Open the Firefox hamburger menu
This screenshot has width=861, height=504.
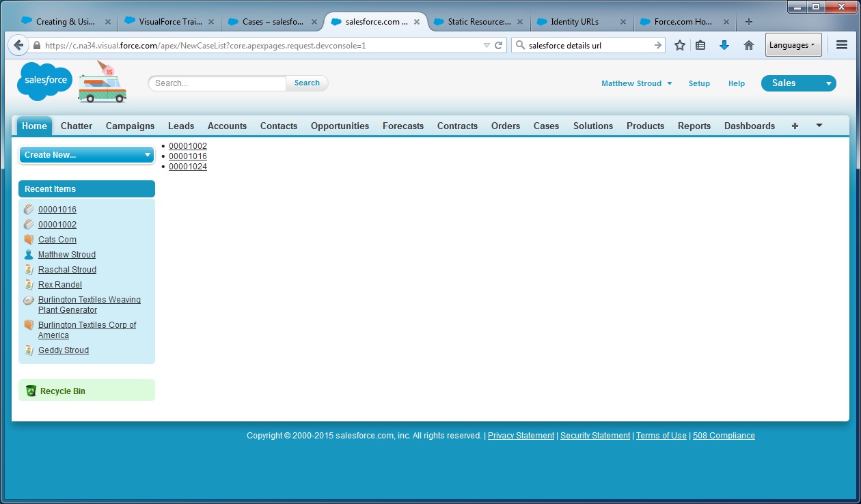coord(842,45)
